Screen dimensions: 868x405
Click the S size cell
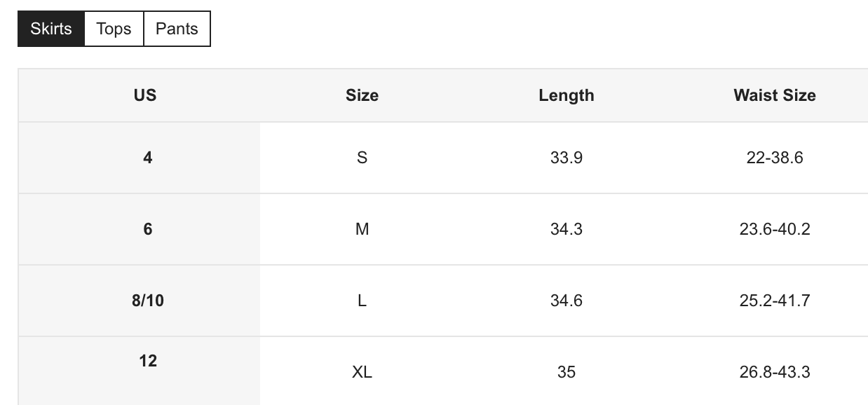pos(362,158)
